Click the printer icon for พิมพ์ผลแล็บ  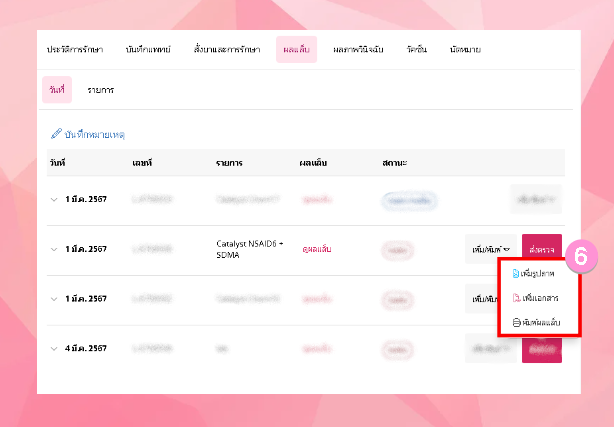tap(516, 322)
